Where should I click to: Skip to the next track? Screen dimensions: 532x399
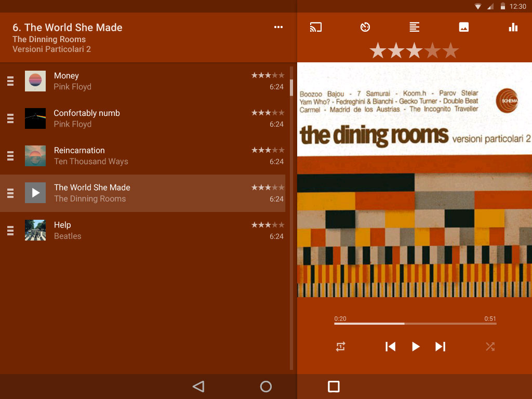point(440,347)
